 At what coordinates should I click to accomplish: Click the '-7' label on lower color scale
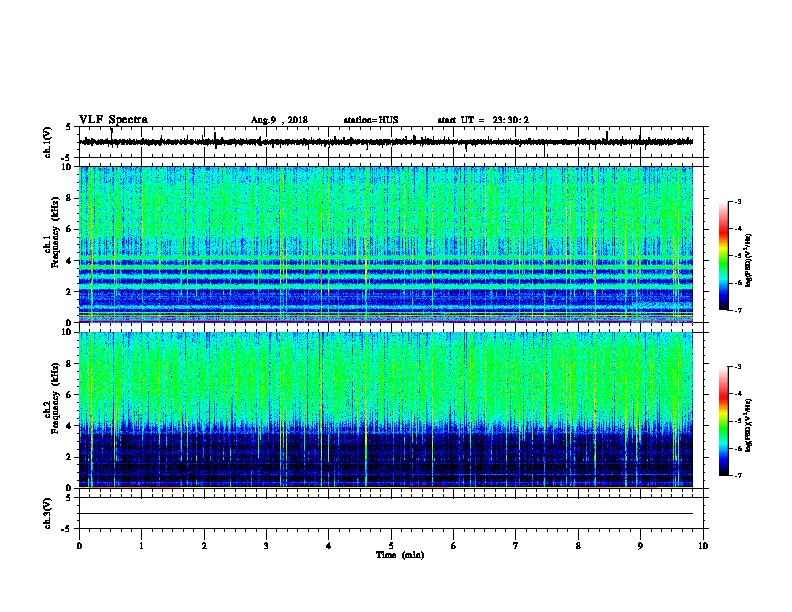737,476
